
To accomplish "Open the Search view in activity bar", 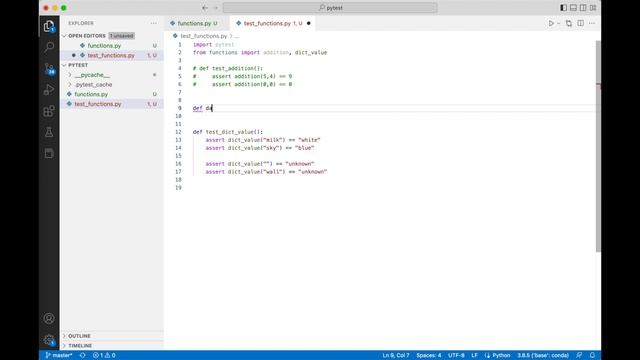I will tap(49, 47).
